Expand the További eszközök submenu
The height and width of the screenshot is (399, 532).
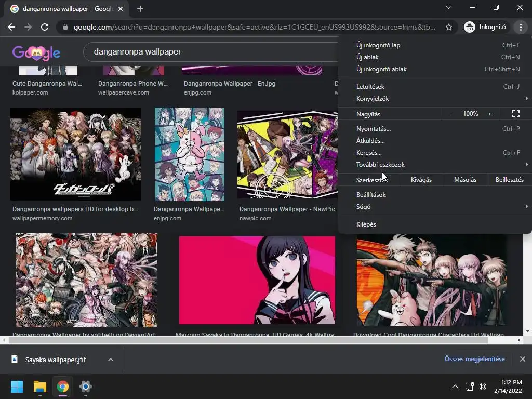click(435, 165)
